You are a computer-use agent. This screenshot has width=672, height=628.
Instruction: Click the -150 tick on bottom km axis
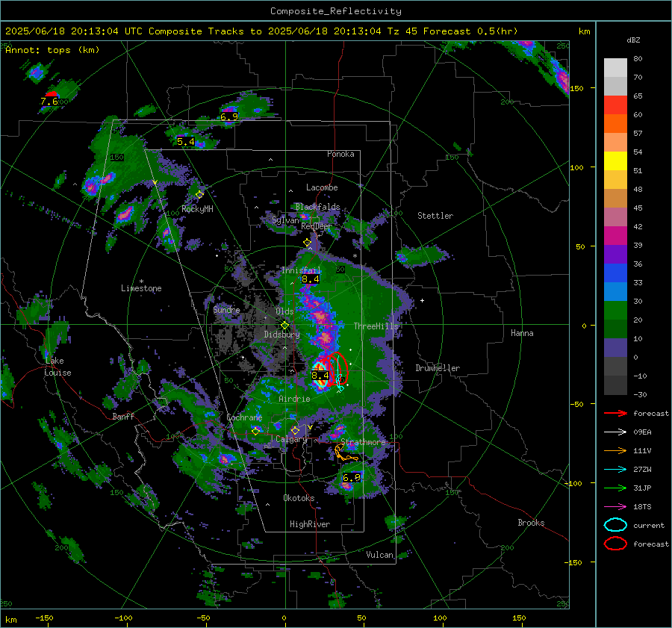pos(44,618)
